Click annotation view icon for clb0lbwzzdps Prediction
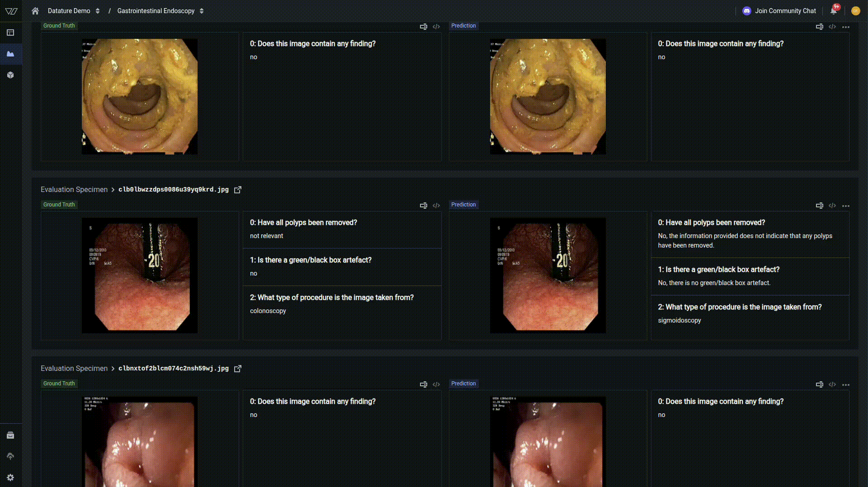The height and width of the screenshot is (487, 868). coord(820,206)
